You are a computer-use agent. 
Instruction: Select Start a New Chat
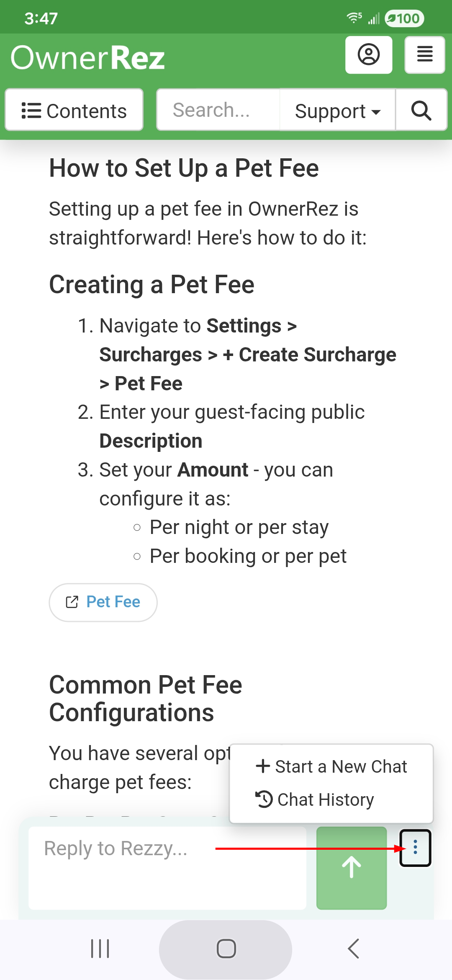tap(331, 766)
